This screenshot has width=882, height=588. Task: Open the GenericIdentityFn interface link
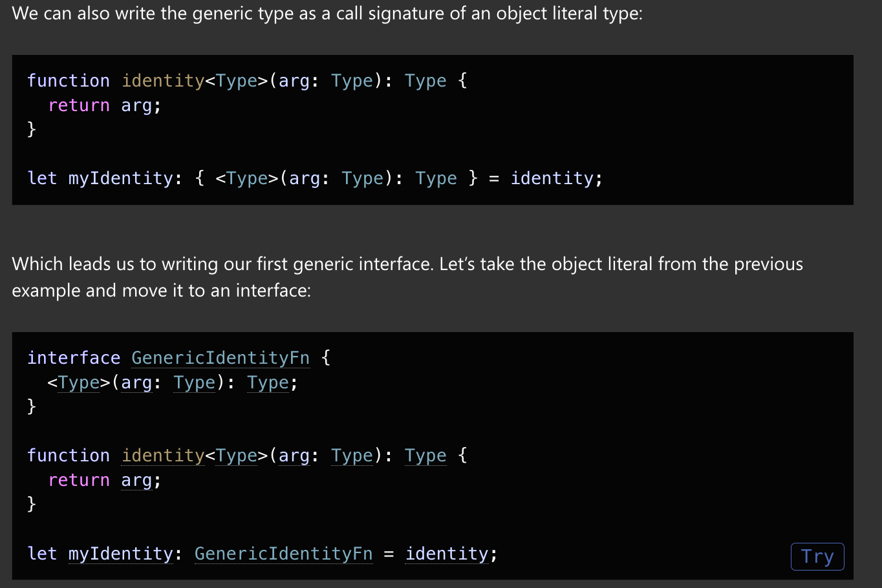point(220,358)
